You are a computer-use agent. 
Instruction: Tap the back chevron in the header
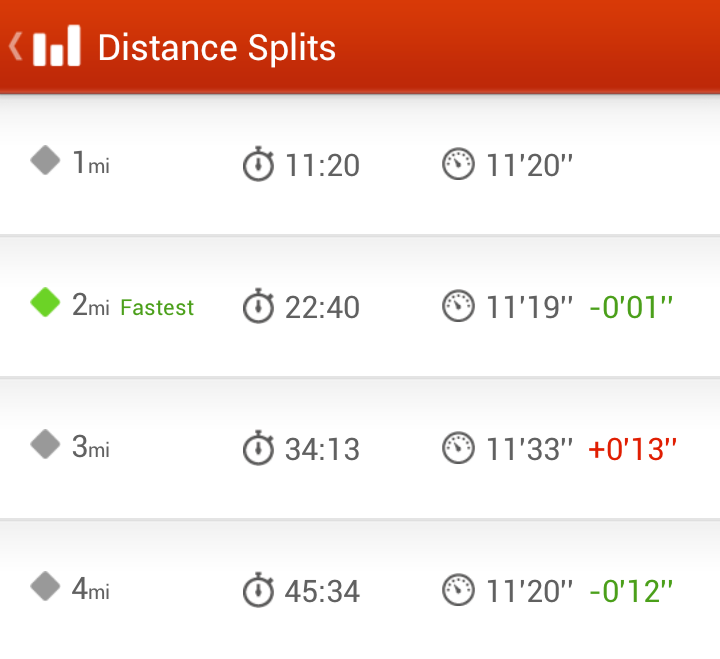point(15,46)
